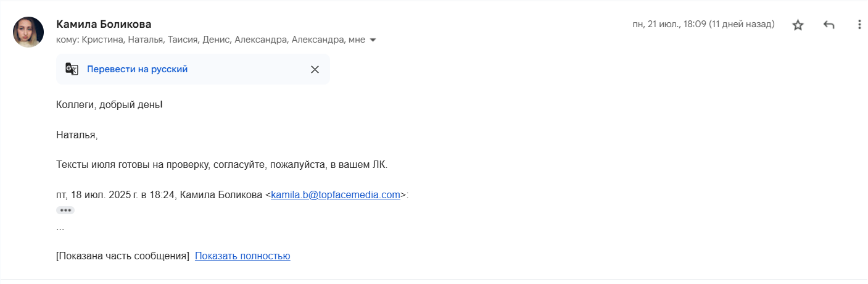
Task: Click 'Перевести на русский' link
Action: [x=137, y=69]
